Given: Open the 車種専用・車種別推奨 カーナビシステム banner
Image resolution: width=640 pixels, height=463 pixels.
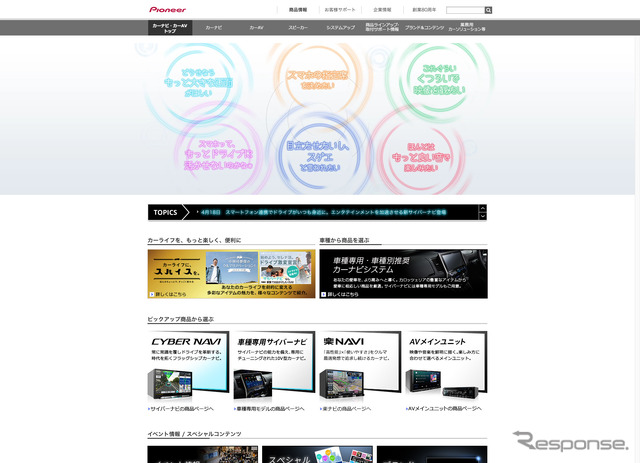Looking at the screenshot, I should (x=403, y=274).
